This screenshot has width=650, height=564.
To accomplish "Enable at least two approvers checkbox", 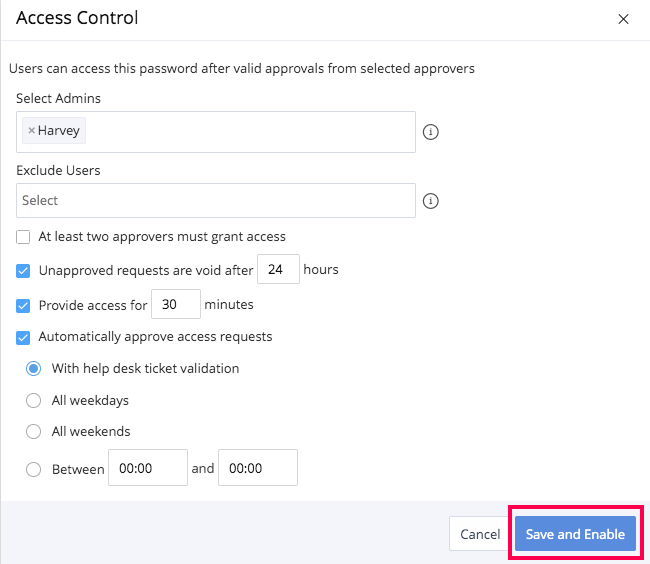I will (x=24, y=237).
